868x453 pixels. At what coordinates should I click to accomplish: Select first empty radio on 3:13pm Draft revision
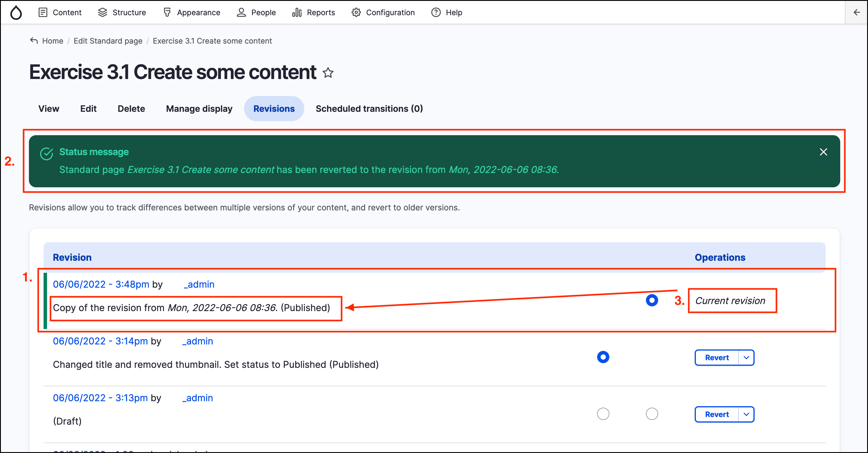(603, 413)
